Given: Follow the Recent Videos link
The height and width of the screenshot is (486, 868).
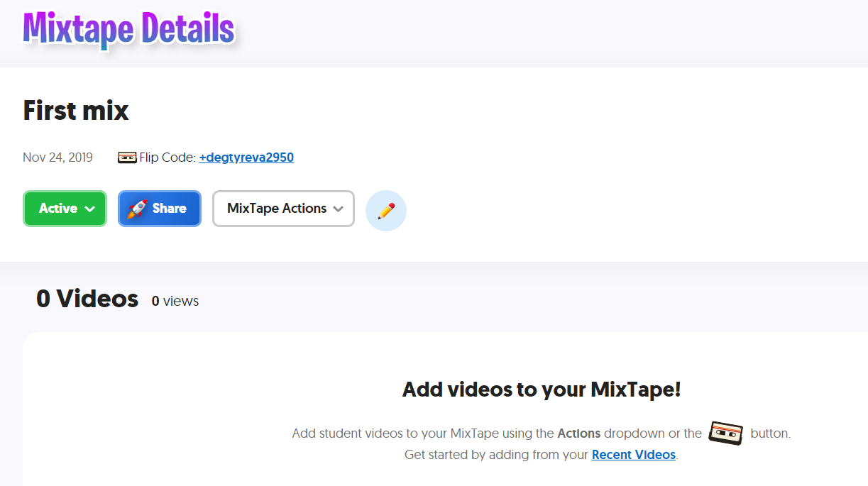Looking at the screenshot, I should point(634,455).
